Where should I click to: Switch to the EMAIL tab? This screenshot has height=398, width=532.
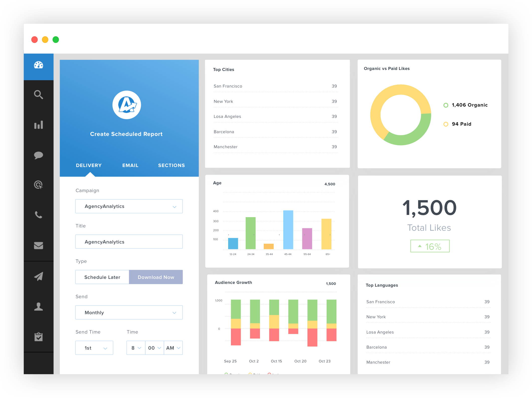tap(130, 165)
